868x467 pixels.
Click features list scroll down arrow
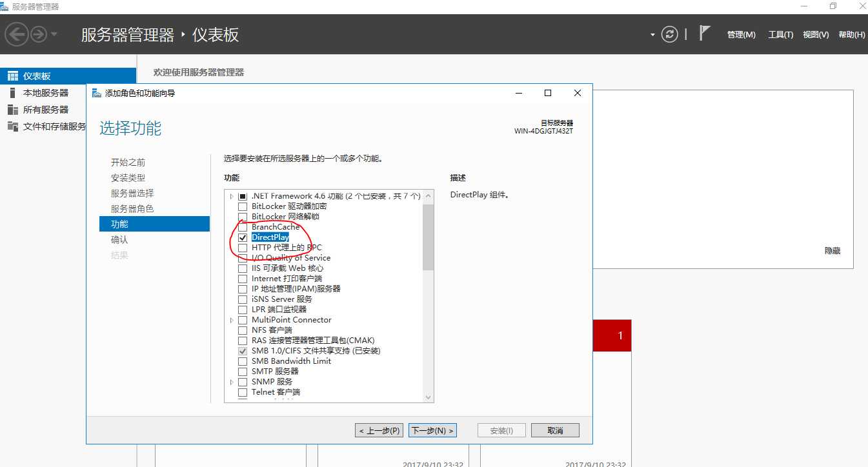(x=428, y=397)
